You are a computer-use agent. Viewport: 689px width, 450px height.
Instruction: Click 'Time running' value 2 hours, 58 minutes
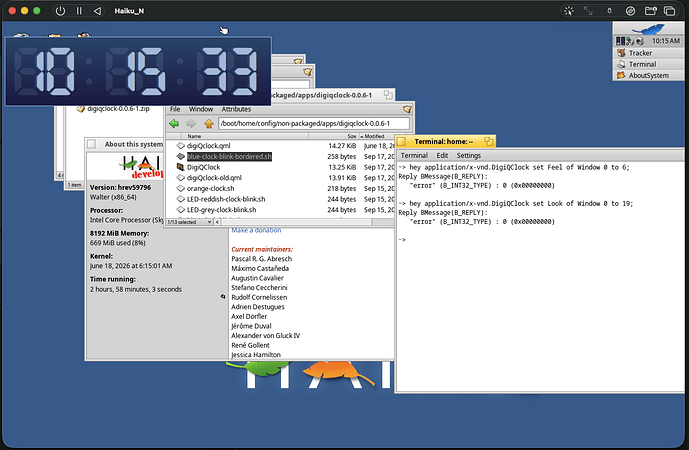coord(135,289)
